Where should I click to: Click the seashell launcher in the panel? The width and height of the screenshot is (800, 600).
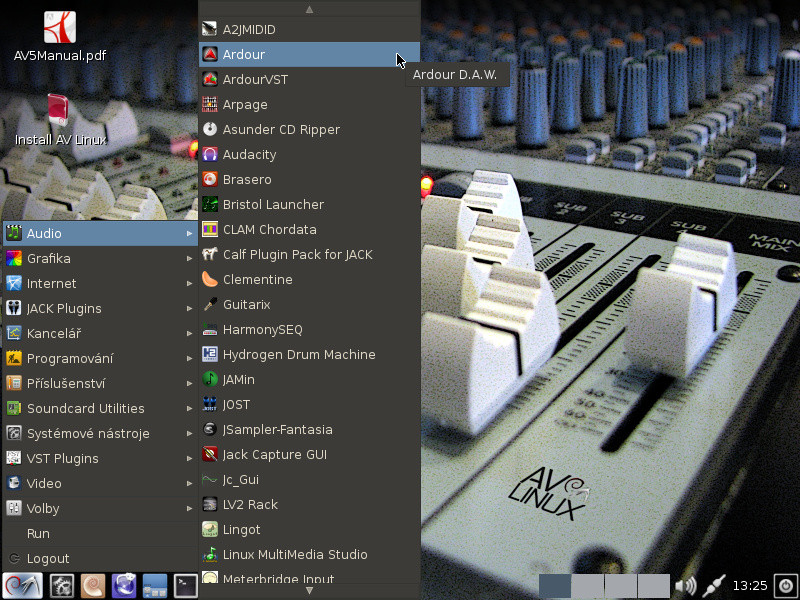[x=92, y=585]
